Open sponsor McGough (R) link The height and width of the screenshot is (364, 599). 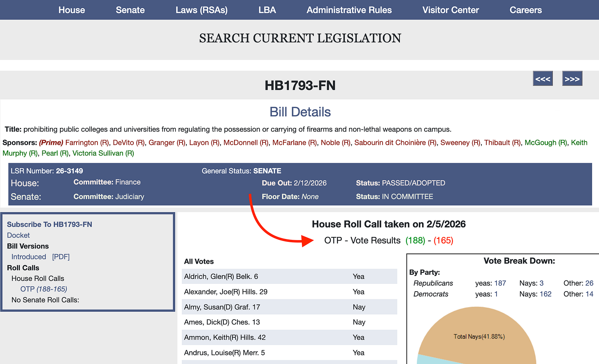tap(546, 143)
